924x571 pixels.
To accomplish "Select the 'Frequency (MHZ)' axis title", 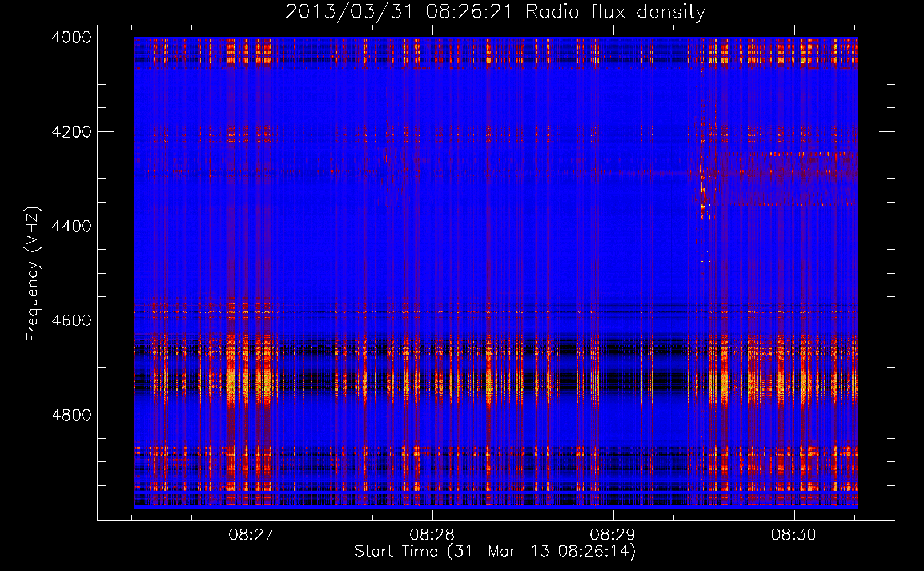I will pos(33,274).
